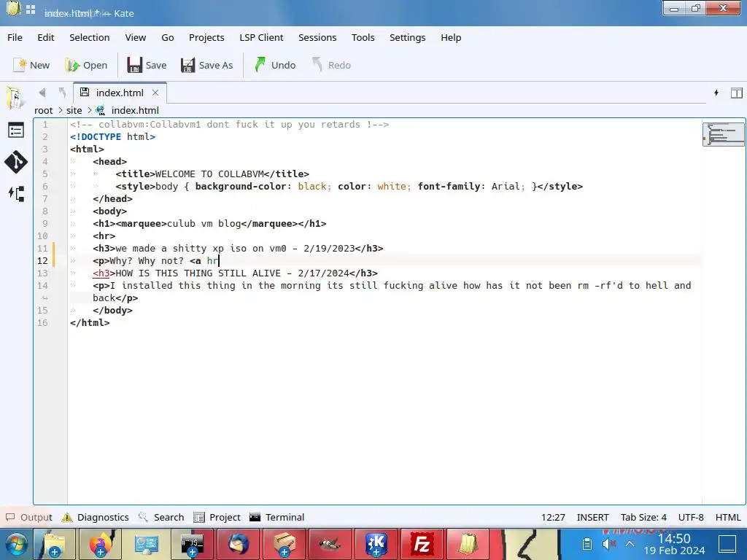Image resolution: width=747 pixels, height=560 pixels.
Task: Open the package box taskbar icon
Action: (x=285, y=544)
